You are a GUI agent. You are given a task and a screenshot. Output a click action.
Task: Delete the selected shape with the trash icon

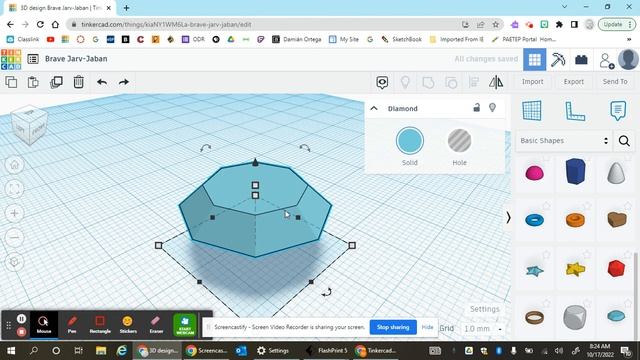pyautogui.click(x=78, y=82)
